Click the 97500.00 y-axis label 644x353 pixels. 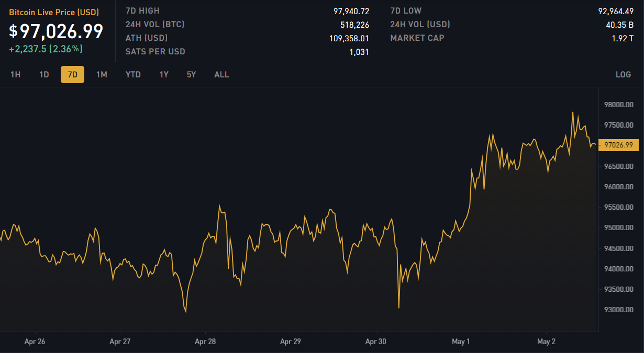(618, 125)
